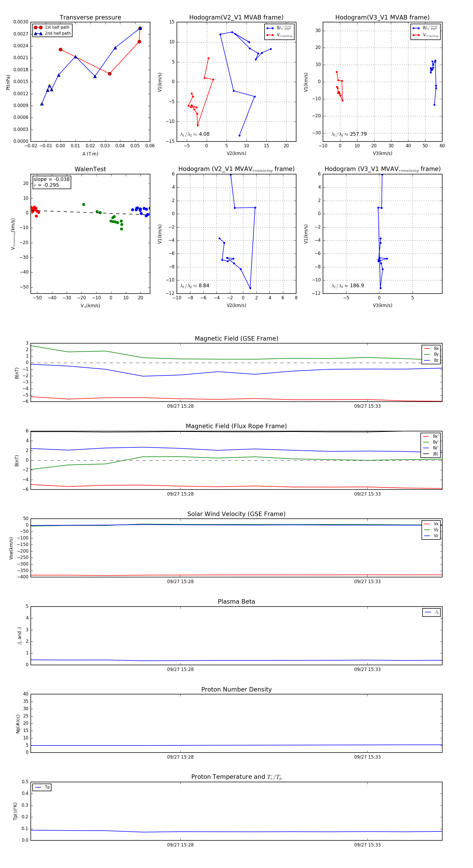Screen dimensions: 473x868
Task: Click the "Magnetic Field (GSE Frame)" title
Action: (x=236, y=339)
